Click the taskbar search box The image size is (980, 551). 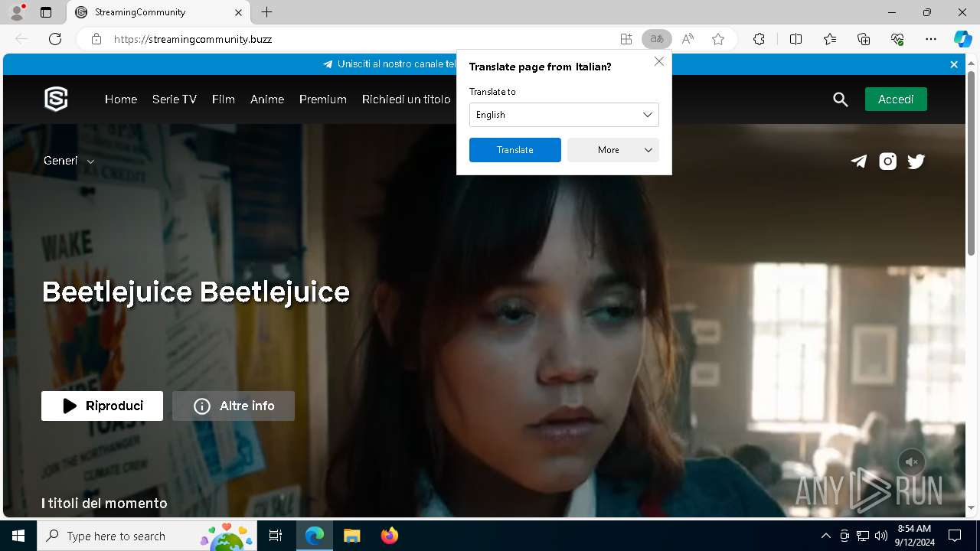tap(148, 536)
